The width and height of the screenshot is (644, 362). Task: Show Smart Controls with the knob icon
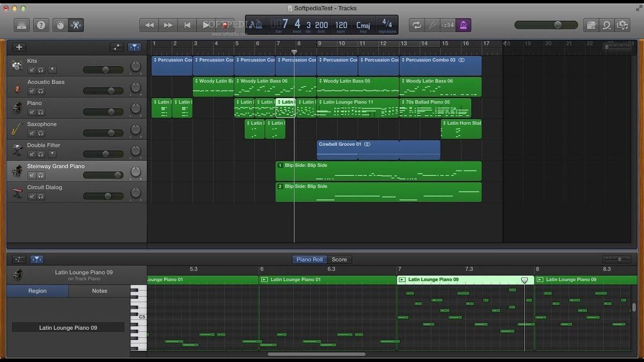[60, 25]
